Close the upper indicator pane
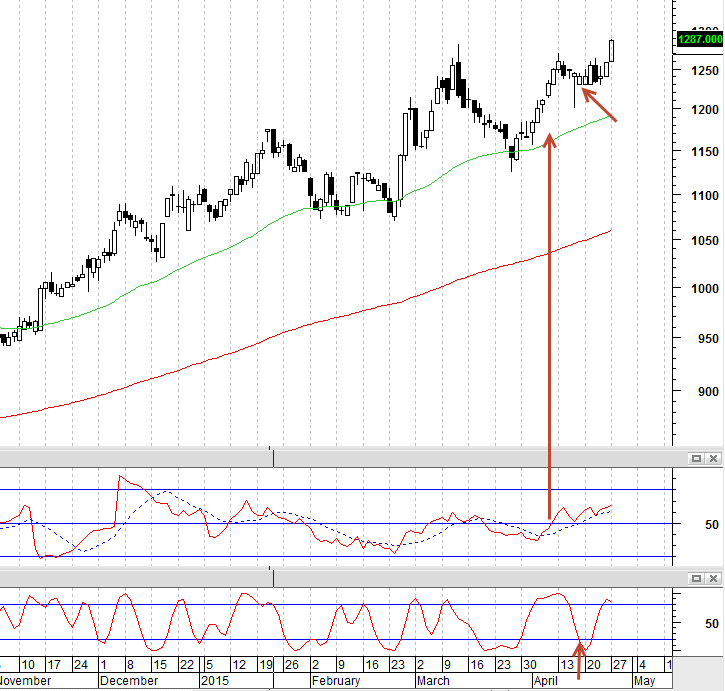Screen dimensions: 725x691 pos(713,458)
